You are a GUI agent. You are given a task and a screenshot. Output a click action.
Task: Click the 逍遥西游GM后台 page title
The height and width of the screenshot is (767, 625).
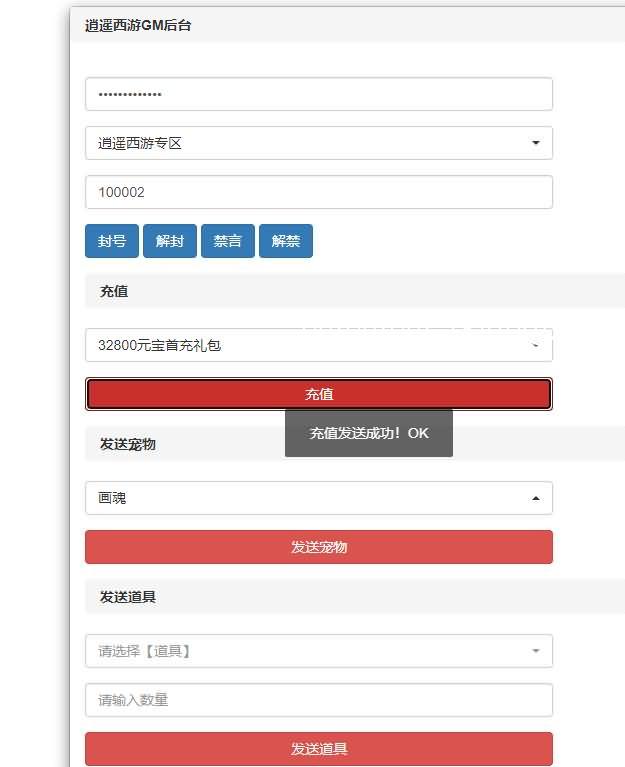138,25
